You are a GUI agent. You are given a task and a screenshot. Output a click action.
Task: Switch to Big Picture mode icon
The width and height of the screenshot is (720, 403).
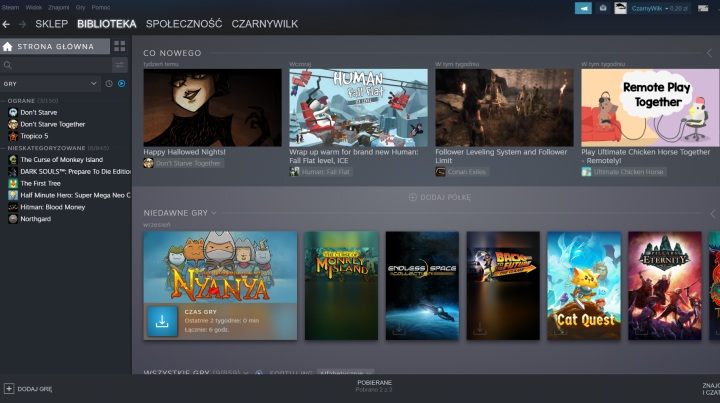coord(703,8)
